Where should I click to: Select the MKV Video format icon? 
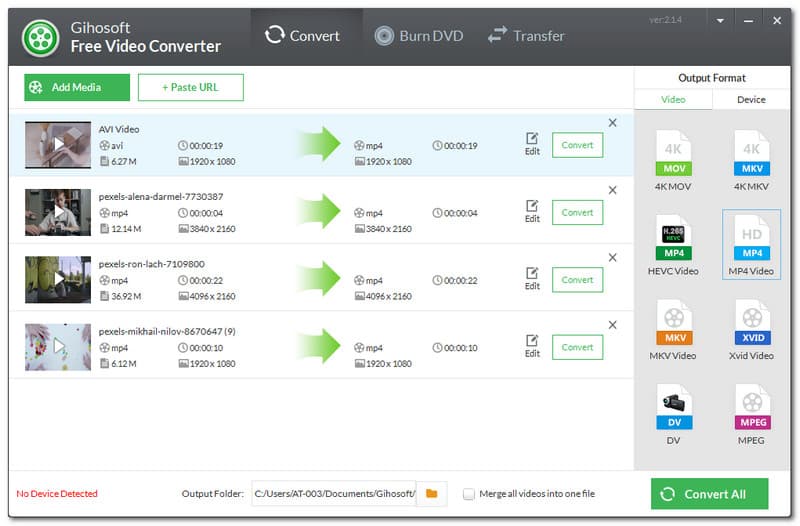tap(673, 323)
